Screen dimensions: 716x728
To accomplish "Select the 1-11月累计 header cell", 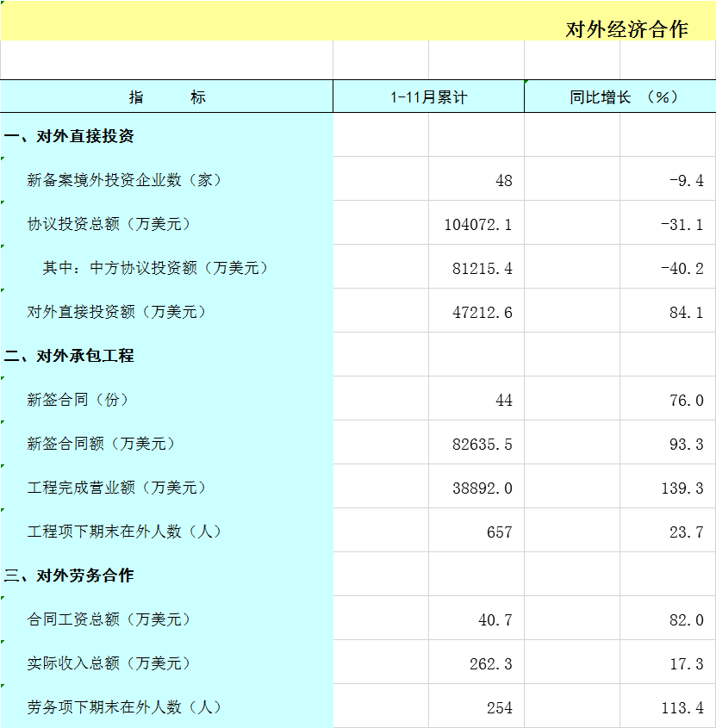I will coord(428,96).
